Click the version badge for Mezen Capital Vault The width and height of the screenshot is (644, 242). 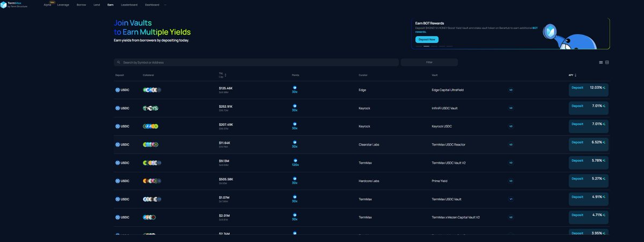(x=511, y=217)
